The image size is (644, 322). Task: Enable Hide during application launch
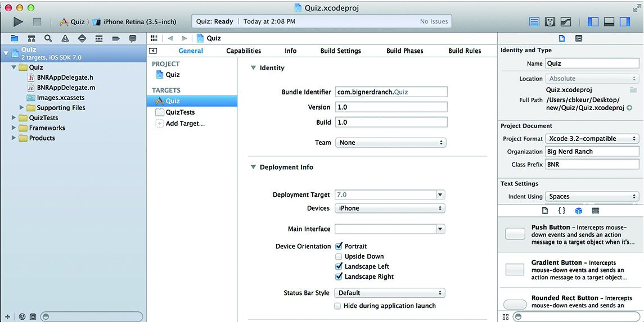(337, 306)
